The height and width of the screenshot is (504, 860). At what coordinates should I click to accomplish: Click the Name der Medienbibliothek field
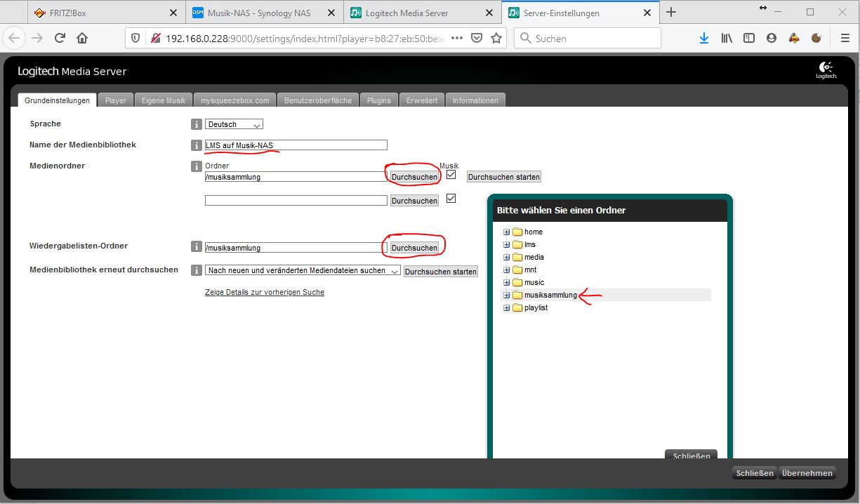296,145
